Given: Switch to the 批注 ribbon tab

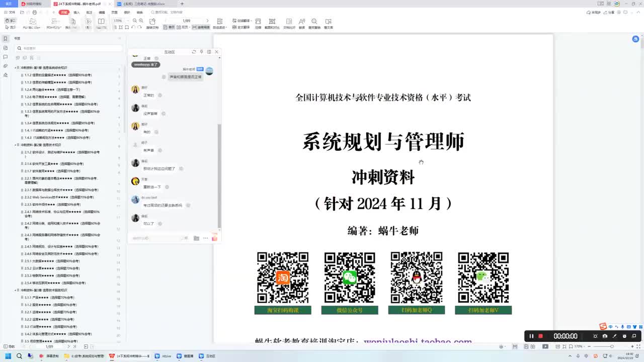Looking at the screenshot, I should 89,12.
